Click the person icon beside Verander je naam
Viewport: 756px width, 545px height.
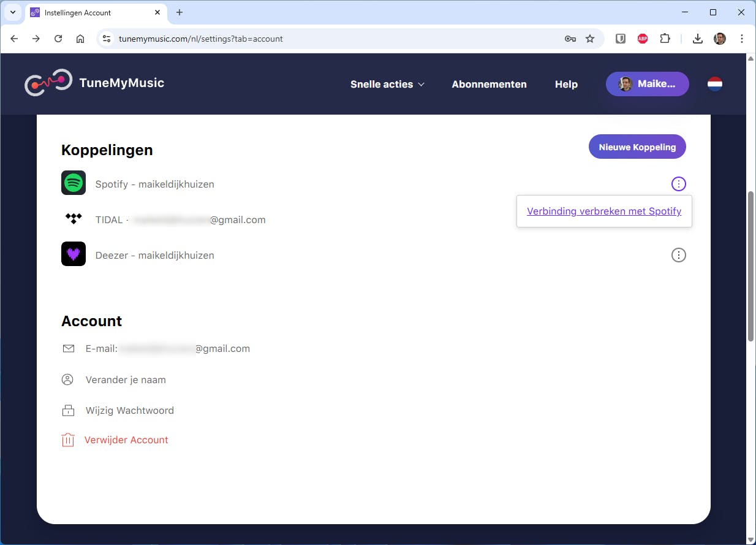[67, 379]
